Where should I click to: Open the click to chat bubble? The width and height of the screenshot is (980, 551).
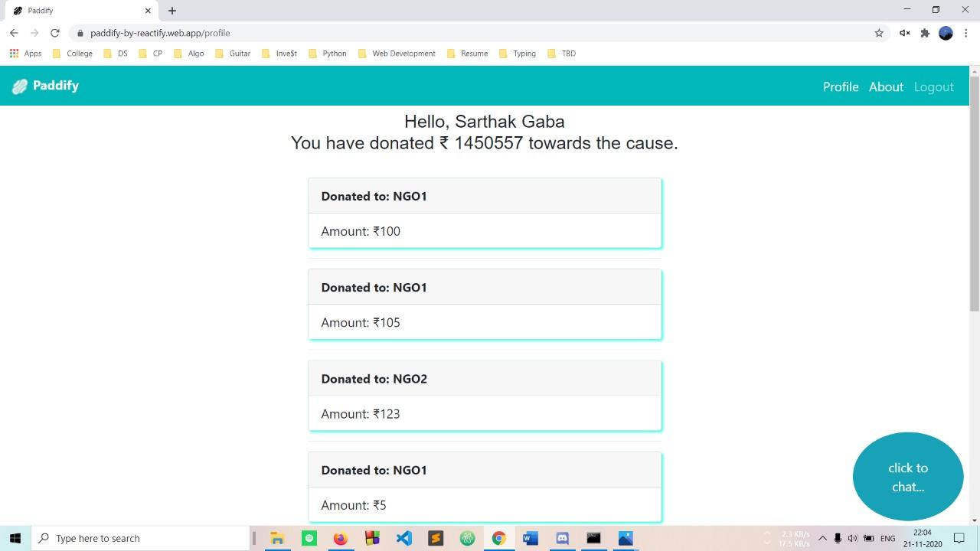pos(908,477)
